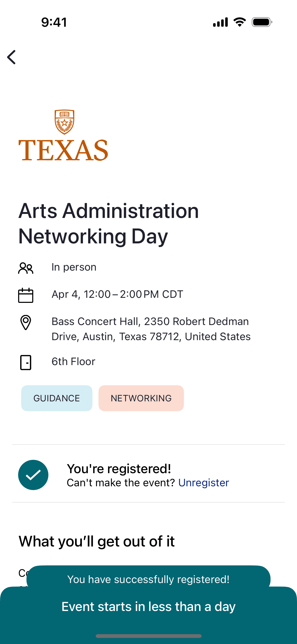
Task: Tap the registered checkmark circle
Action: tap(33, 475)
